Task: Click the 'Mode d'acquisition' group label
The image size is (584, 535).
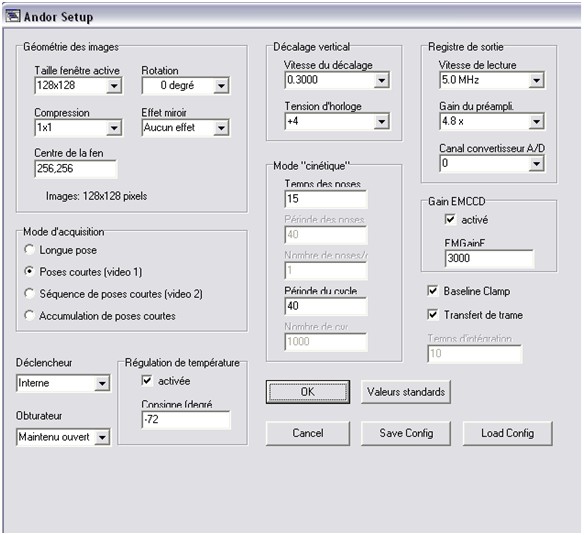Action: 64,232
